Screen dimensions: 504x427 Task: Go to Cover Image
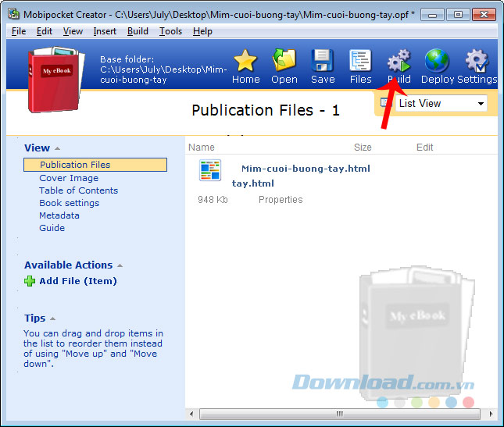69,178
